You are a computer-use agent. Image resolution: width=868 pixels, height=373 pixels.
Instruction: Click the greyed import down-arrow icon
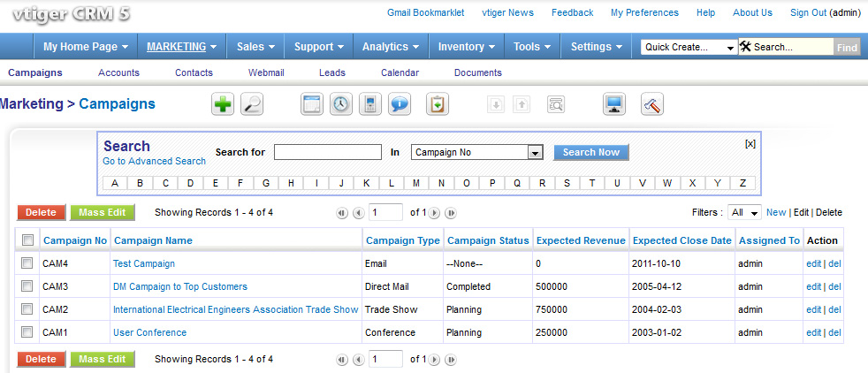(496, 104)
